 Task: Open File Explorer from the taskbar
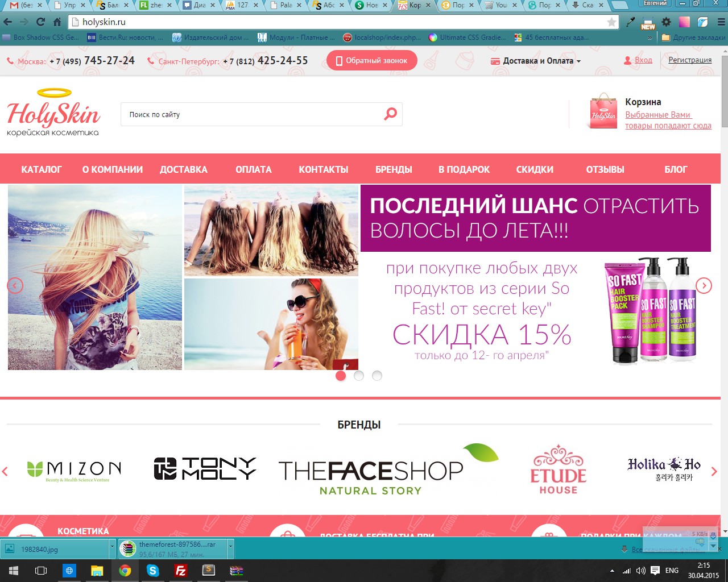[97, 571]
